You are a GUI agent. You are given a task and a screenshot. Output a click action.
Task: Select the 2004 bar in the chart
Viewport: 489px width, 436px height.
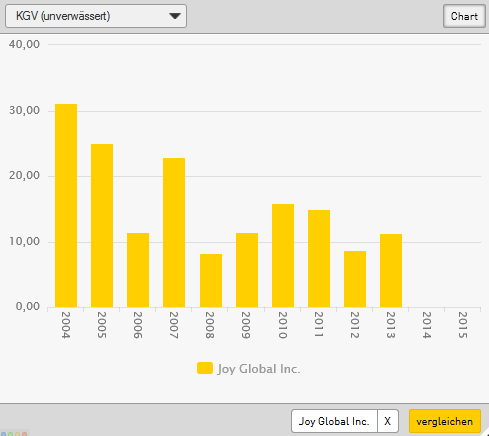pos(66,205)
